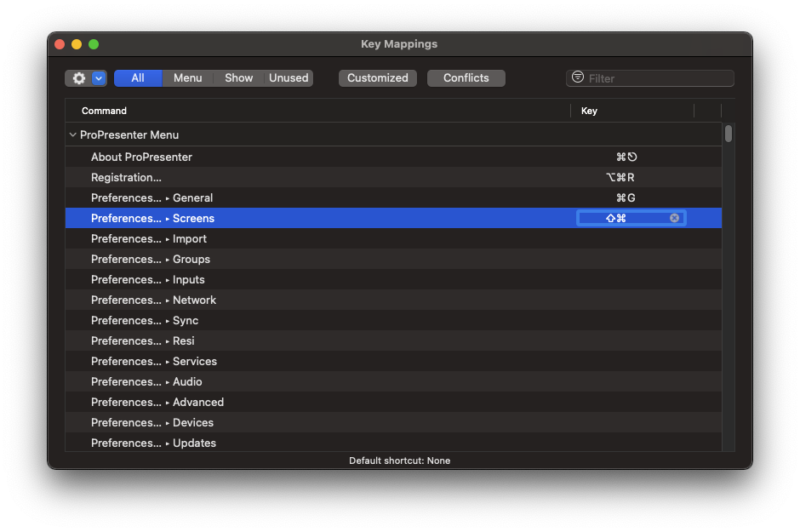The width and height of the screenshot is (800, 532).
Task: Select the Preferences Audio row
Action: 393,381
